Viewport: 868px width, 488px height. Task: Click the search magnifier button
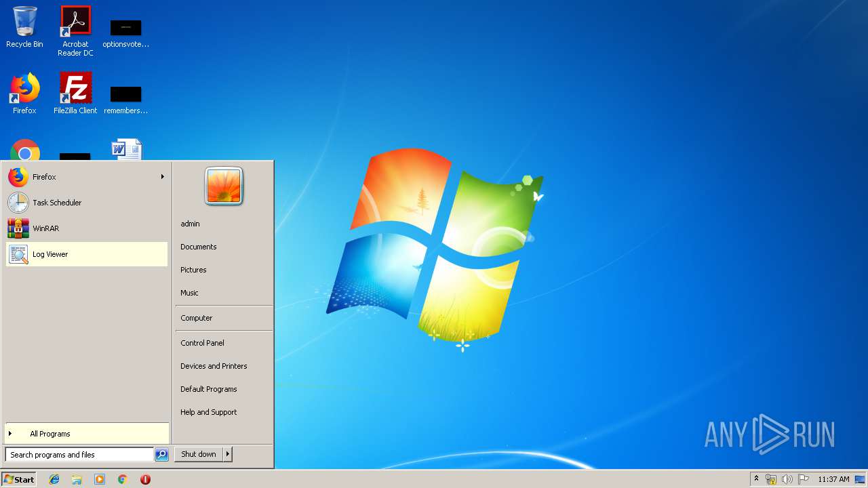[x=161, y=455]
